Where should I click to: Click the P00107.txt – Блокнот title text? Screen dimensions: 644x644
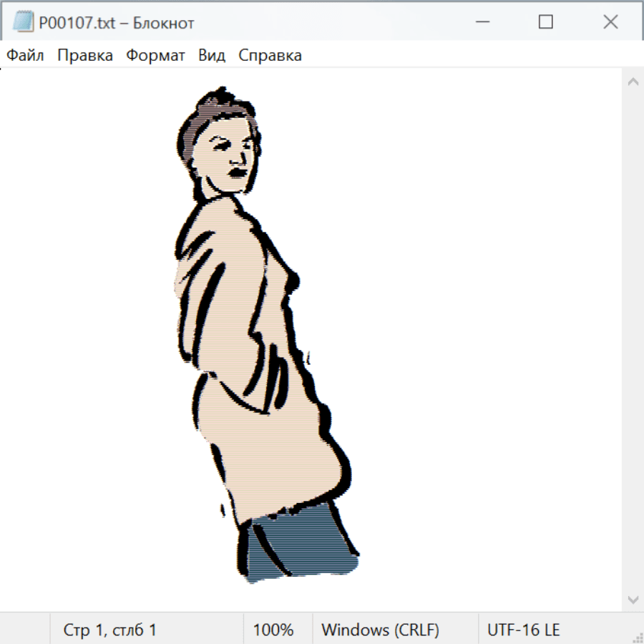117,23
